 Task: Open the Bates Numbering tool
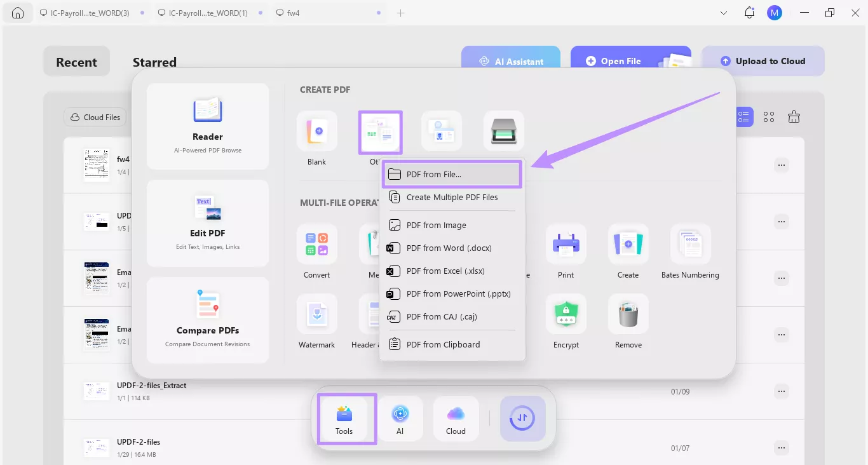click(690, 243)
